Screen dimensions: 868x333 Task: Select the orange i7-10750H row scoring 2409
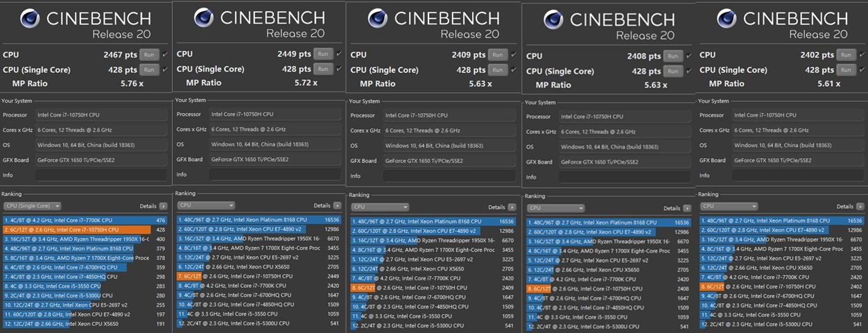coord(433,287)
